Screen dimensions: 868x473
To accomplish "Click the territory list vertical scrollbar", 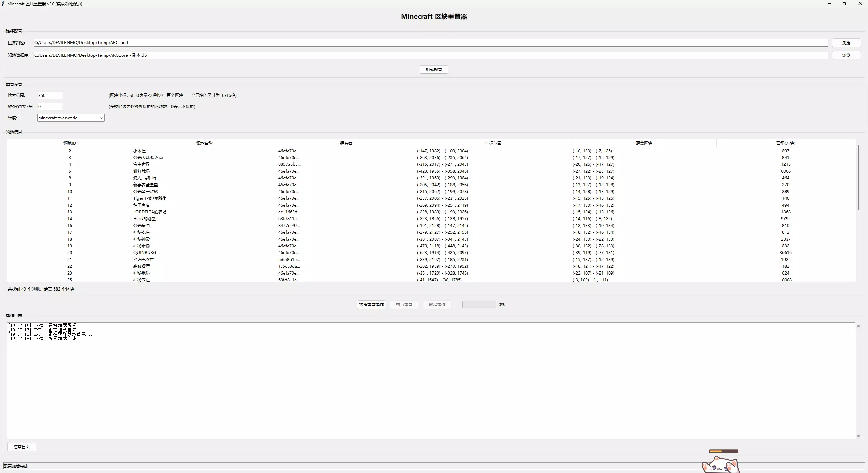I will point(858,177).
